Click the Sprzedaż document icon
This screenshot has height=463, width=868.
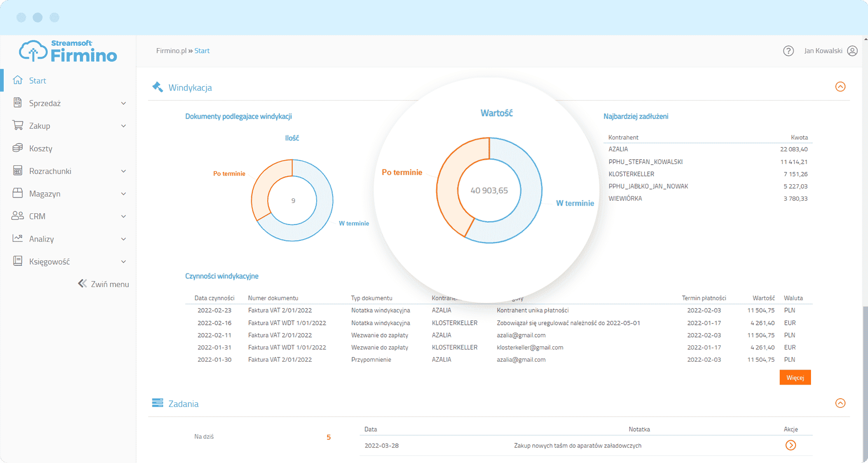pyautogui.click(x=18, y=103)
